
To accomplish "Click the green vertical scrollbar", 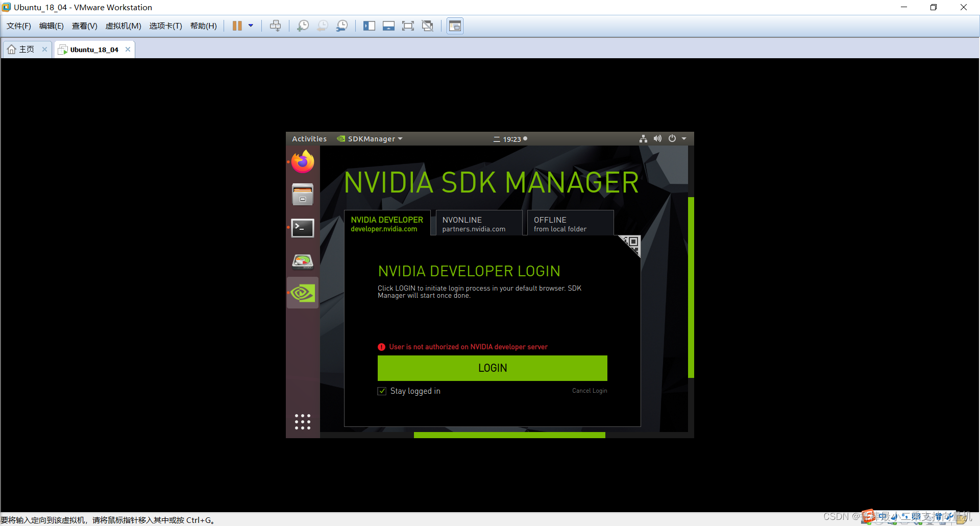I will [x=691, y=288].
